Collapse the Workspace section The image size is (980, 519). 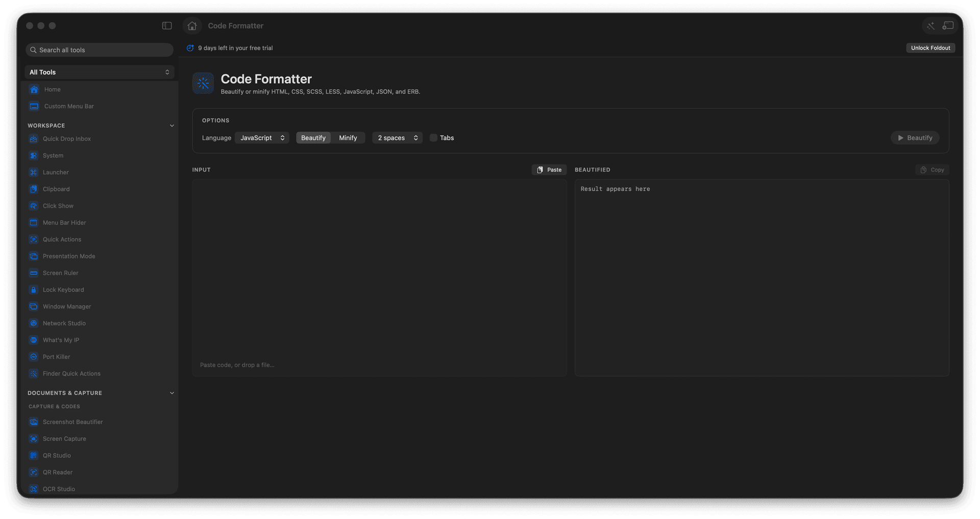tap(172, 126)
